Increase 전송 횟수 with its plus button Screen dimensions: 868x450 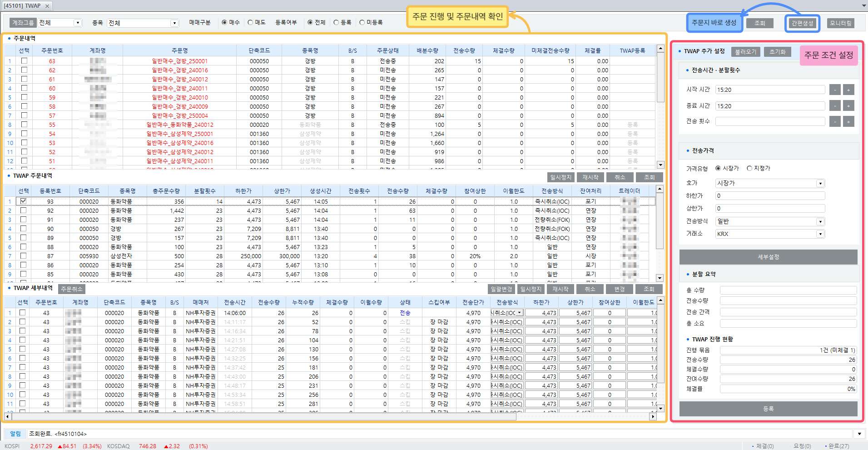[848, 122]
